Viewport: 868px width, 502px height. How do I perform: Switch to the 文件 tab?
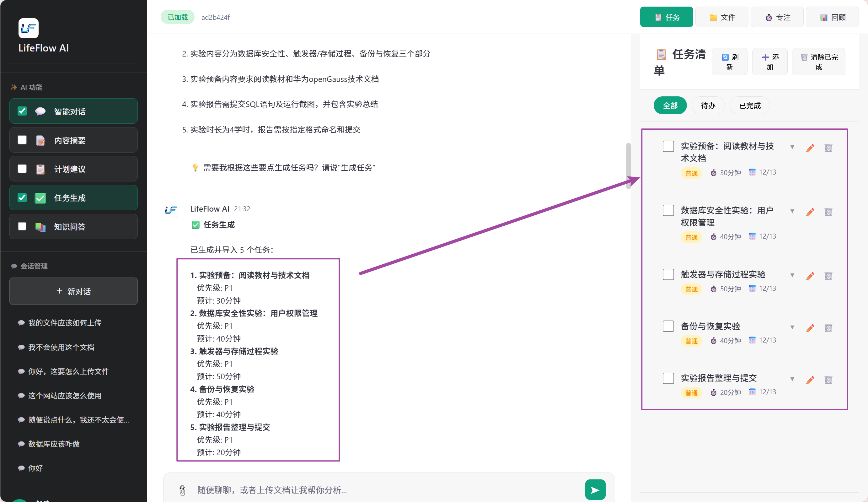(x=722, y=17)
